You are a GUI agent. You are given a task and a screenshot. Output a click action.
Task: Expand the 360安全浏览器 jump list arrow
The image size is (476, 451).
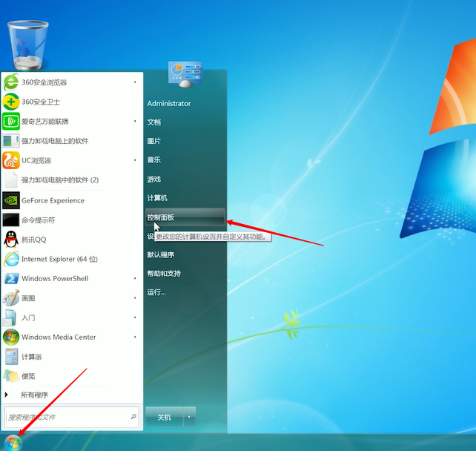click(135, 82)
